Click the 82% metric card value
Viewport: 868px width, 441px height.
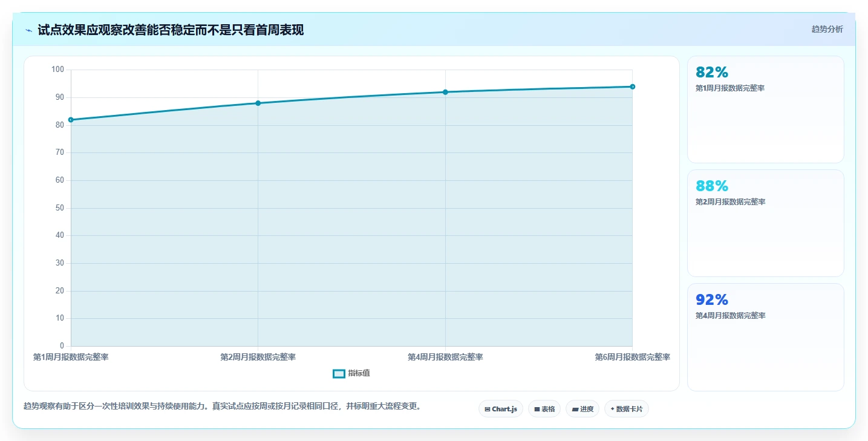tap(712, 73)
